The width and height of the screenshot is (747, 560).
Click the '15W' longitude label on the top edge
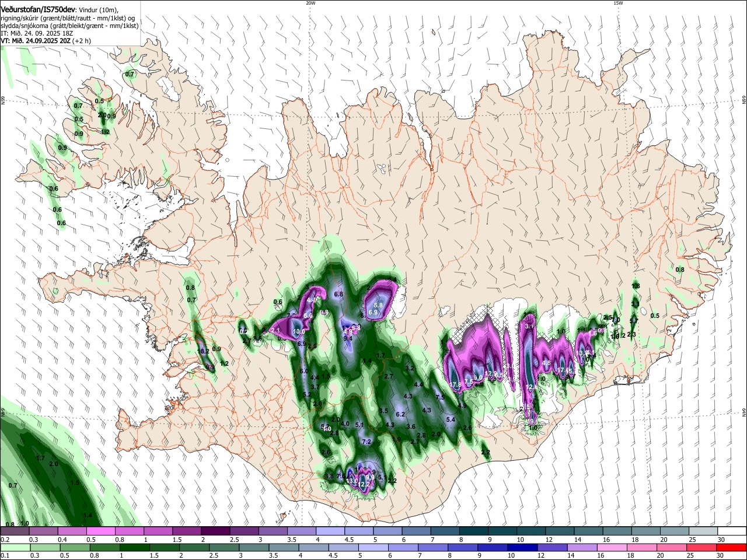618,3
